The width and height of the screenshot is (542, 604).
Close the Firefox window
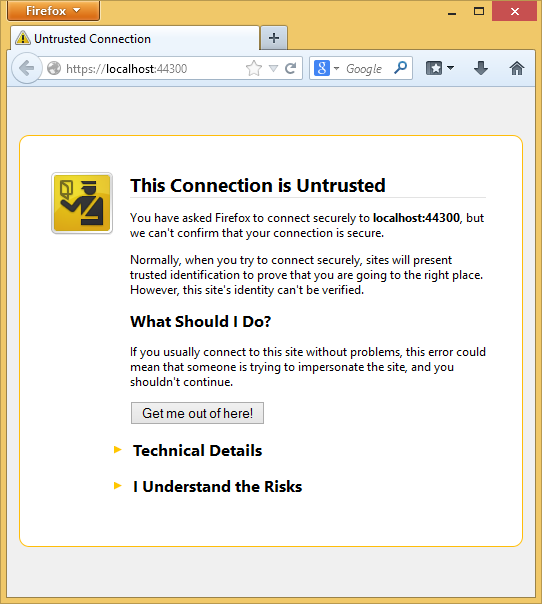pyautogui.click(x=515, y=11)
